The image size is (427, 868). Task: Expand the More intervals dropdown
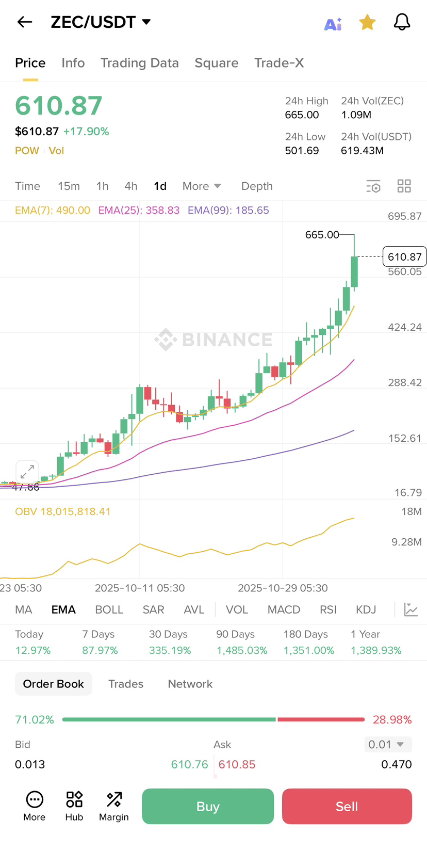coord(202,186)
